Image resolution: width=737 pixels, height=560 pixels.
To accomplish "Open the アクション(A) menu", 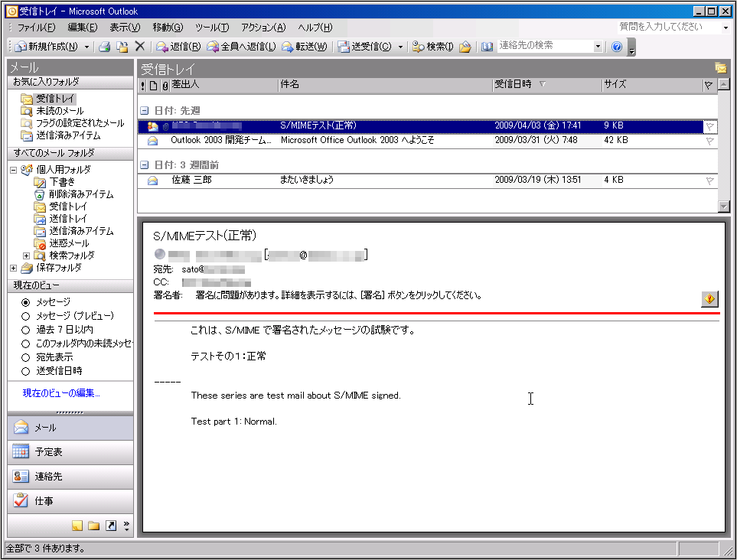I will pos(263,28).
